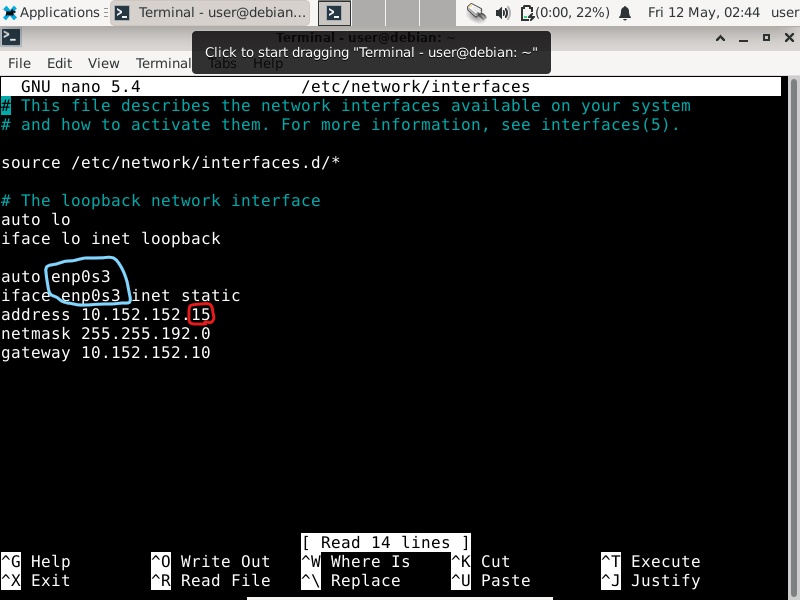Click the battery status indicator
This screenshot has height=600, width=800.
coord(567,13)
